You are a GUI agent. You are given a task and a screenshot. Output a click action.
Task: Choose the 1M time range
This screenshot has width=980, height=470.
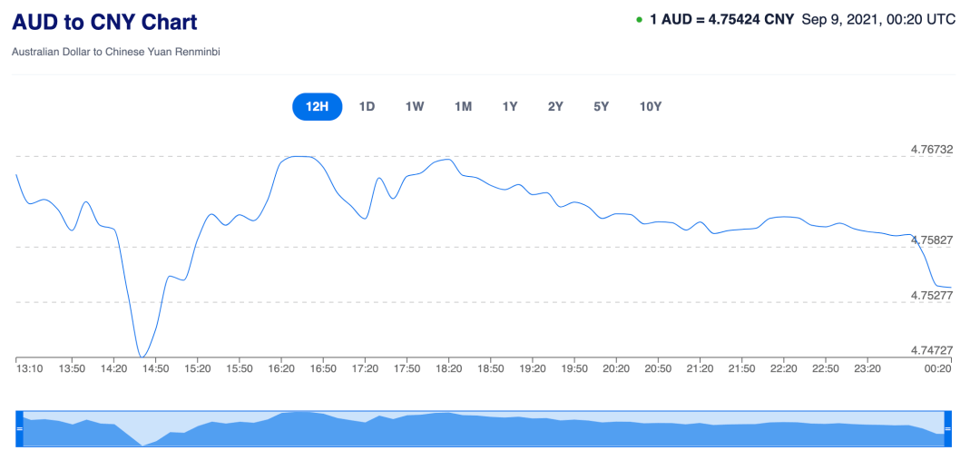click(463, 106)
